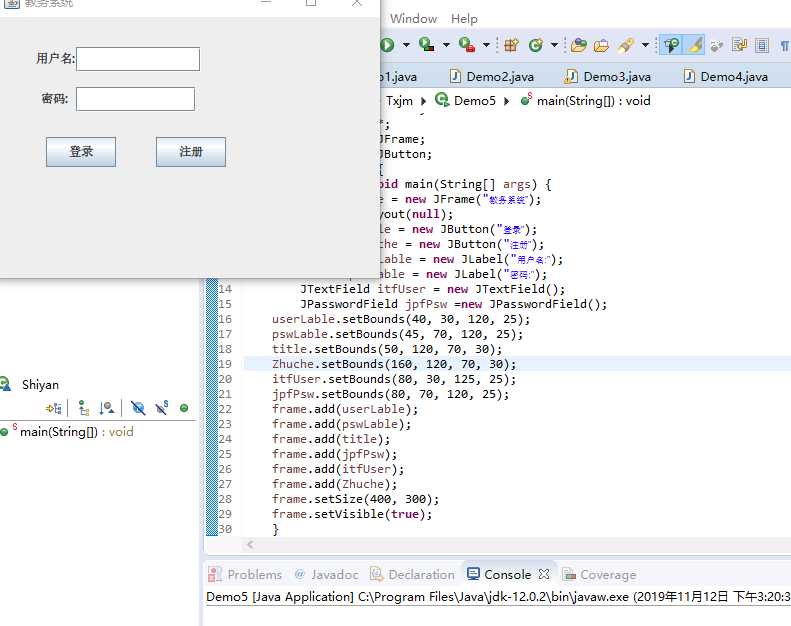Click the 用户名 text field
This screenshot has width=791, height=626.
click(138, 59)
